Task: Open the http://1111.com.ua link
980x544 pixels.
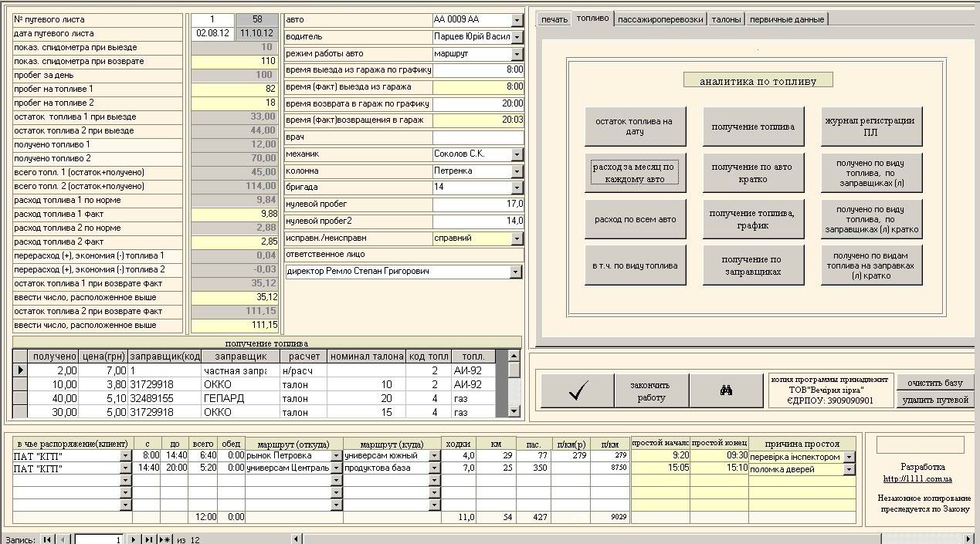Action: [918, 479]
